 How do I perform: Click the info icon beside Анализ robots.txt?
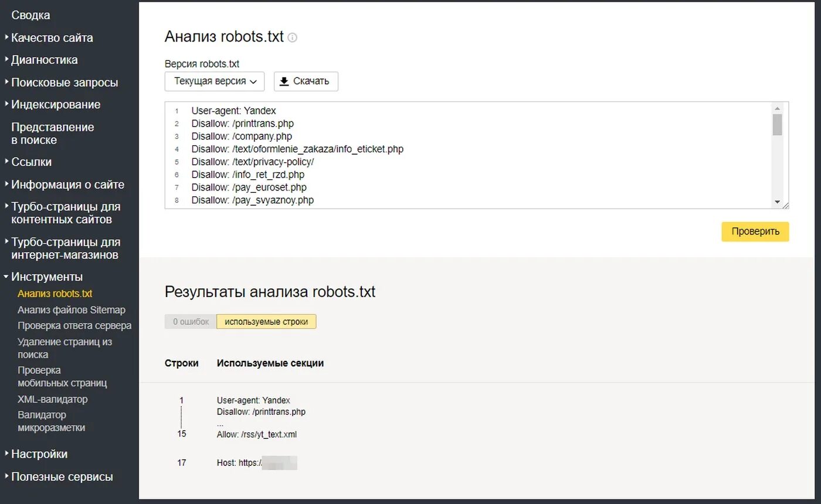click(292, 38)
